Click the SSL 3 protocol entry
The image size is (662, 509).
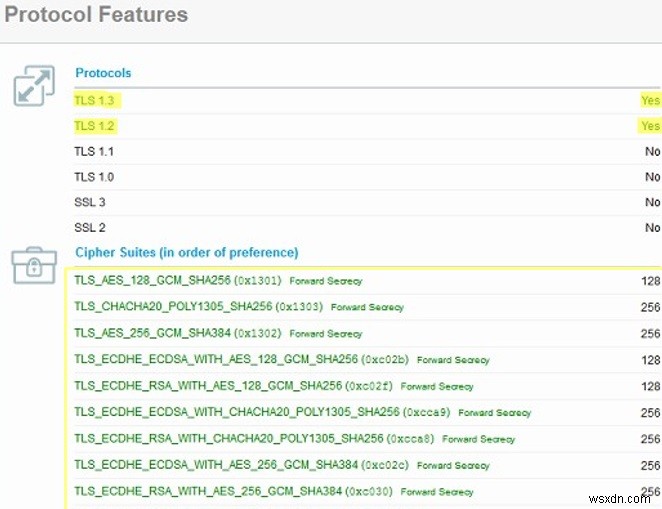[90, 203]
